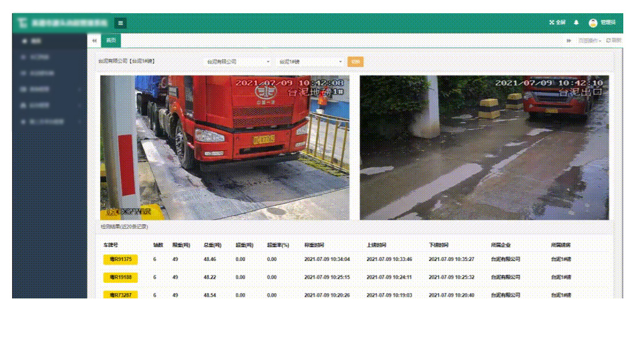
Task: Click the 管理员 user avatar
Action: pyautogui.click(x=593, y=23)
